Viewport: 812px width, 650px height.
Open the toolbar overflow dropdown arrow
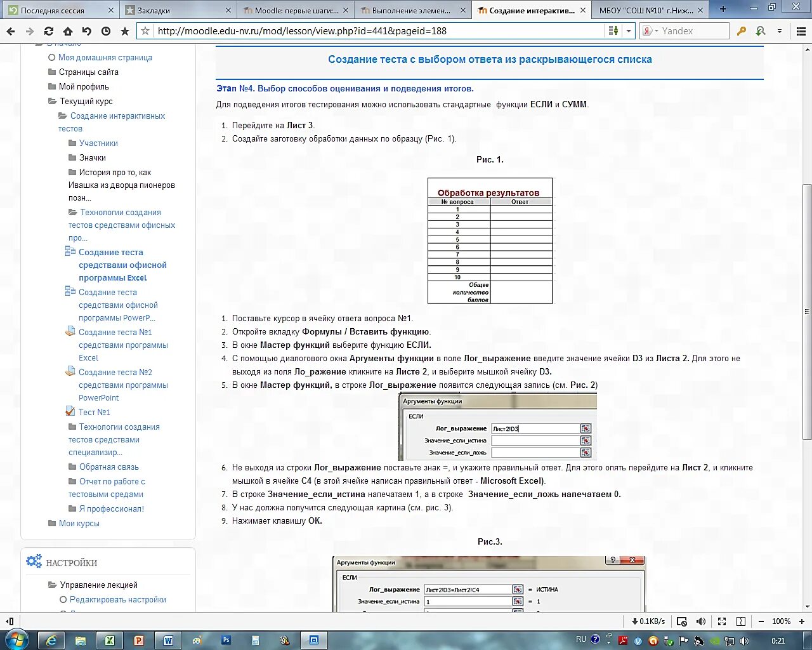[x=780, y=31]
